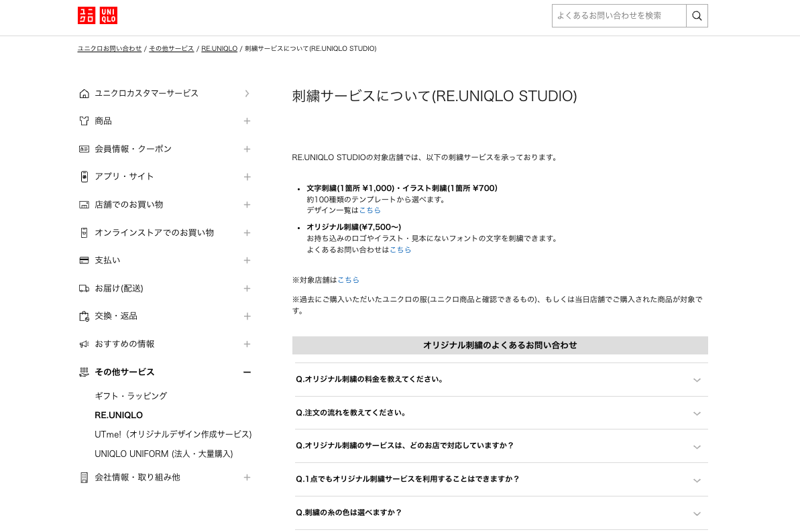The width and height of the screenshot is (800, 532).
Task: Click こちら link next to デザイン一覧は
Action: (370, 210)
